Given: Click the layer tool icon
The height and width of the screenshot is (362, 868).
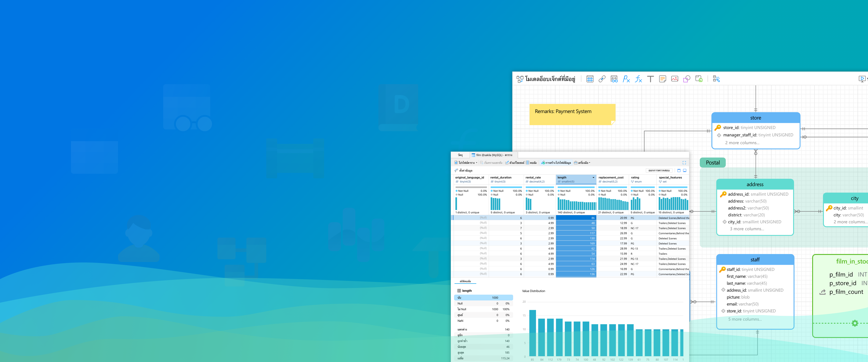Looking at the screenshot, I should click(x=699, y=79).
